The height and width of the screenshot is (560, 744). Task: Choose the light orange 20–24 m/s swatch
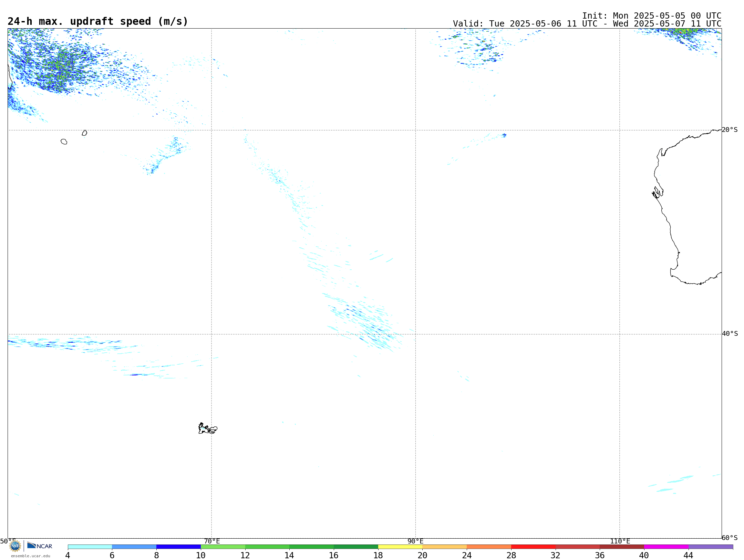pyautogui.click(x=445, y=547)
